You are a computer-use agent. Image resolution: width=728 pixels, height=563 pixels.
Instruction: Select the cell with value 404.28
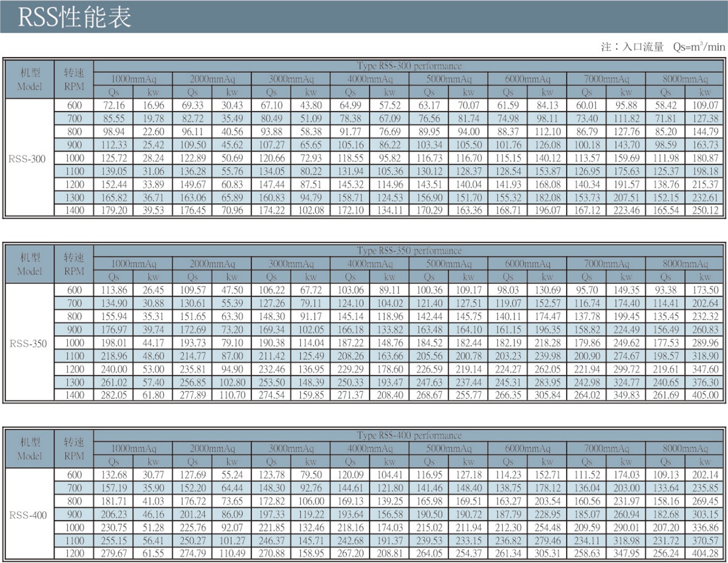pyautogui.click(x=704, y=553)
